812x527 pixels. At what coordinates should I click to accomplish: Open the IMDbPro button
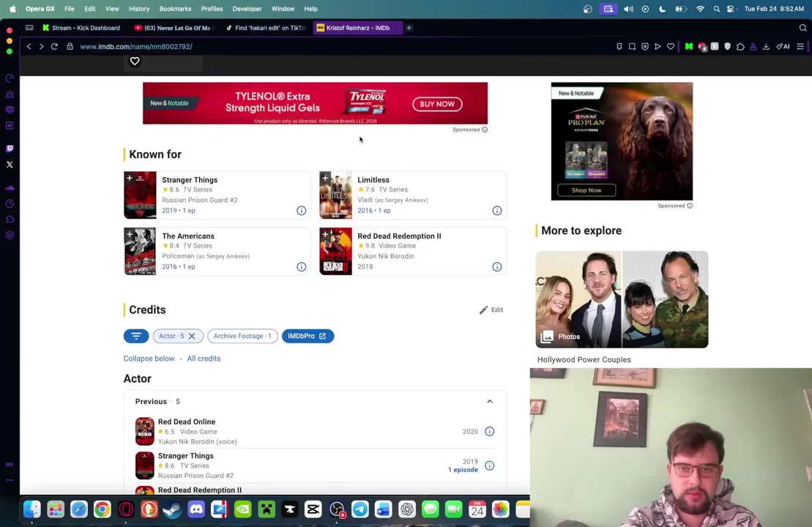click(308, 336)
